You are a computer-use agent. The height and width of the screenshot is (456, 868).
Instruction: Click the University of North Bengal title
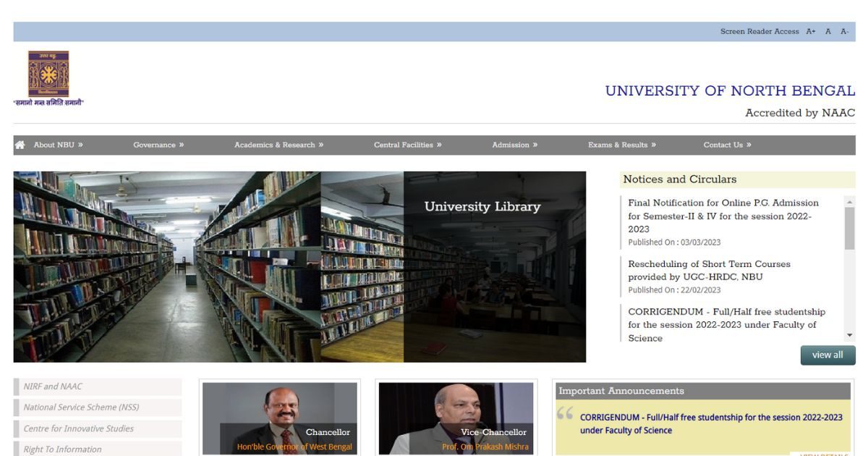tap(730, 91)
